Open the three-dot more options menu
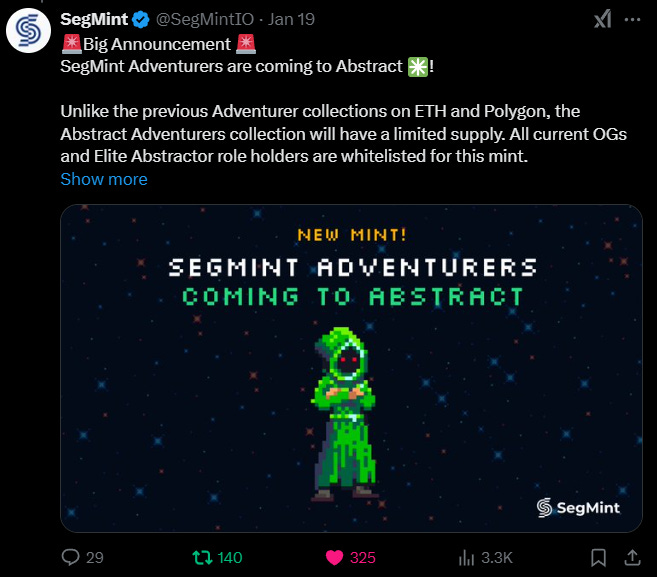This screenshot has height=577, width=657. (x=632, y=20)
